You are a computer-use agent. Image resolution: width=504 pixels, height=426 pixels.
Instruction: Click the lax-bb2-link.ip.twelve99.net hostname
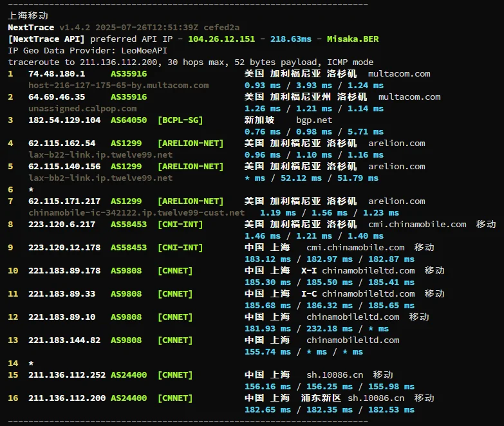coord(100,178)
